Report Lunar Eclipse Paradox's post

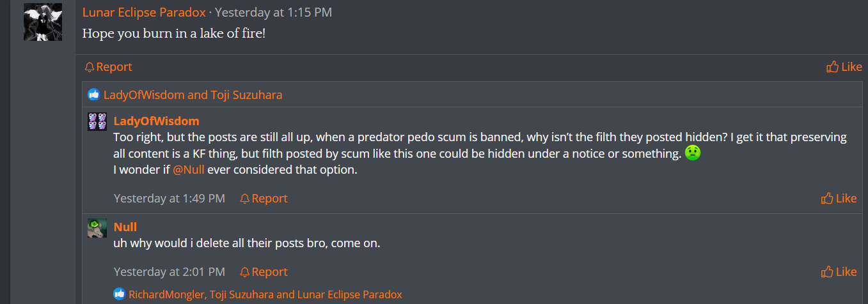click(108, 67)
